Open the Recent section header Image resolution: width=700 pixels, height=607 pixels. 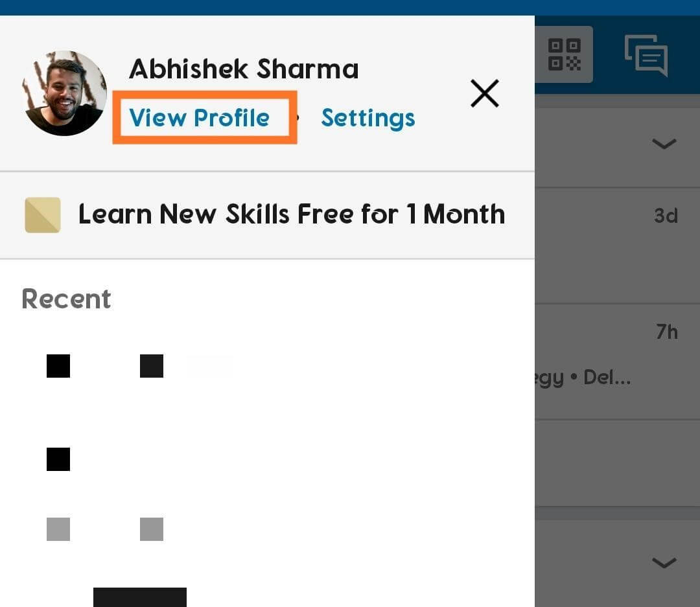(x=65, y=299)
